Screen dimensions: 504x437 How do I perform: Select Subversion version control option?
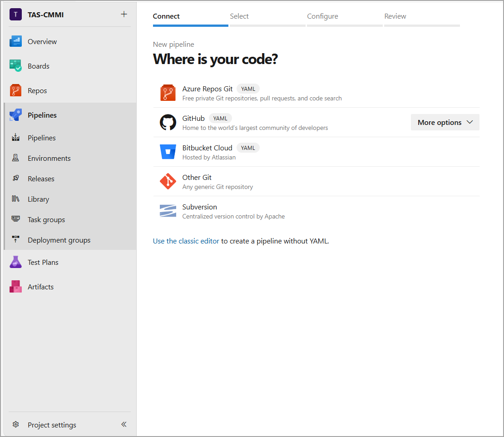point(199,207)
